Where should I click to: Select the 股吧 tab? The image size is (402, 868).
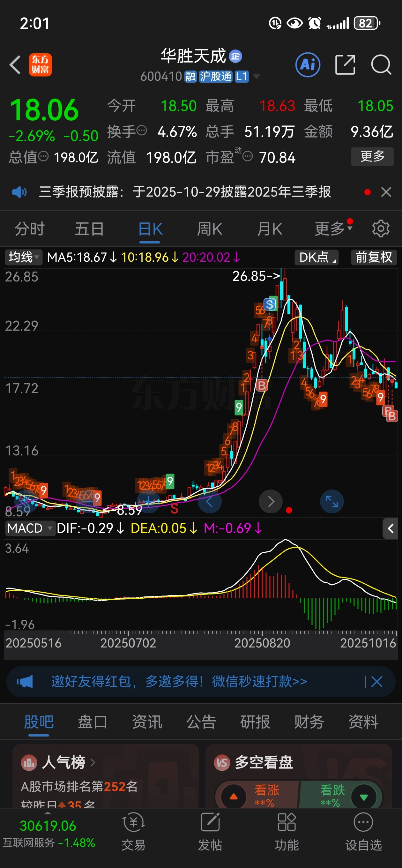point(39,722)
